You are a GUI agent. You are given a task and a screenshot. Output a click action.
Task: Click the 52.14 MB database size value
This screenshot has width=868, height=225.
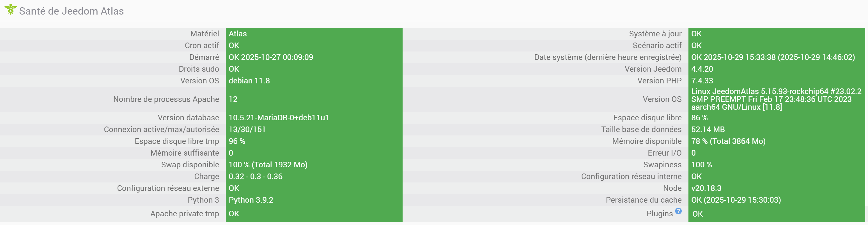tap(708, 130)
